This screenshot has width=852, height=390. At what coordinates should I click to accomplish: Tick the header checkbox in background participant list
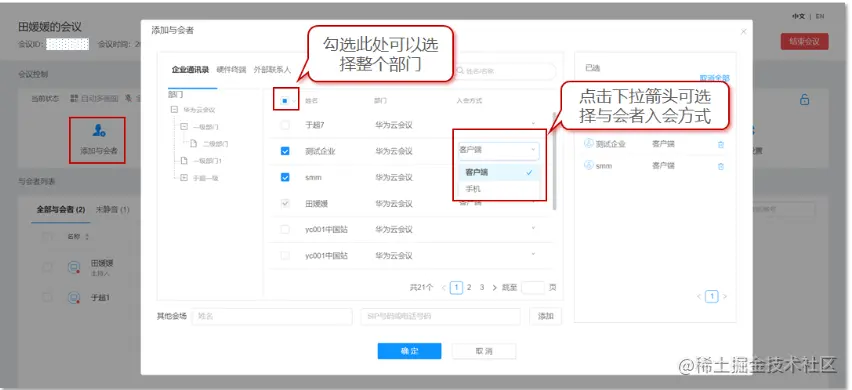pyautogui.click(x=48, y=237)
